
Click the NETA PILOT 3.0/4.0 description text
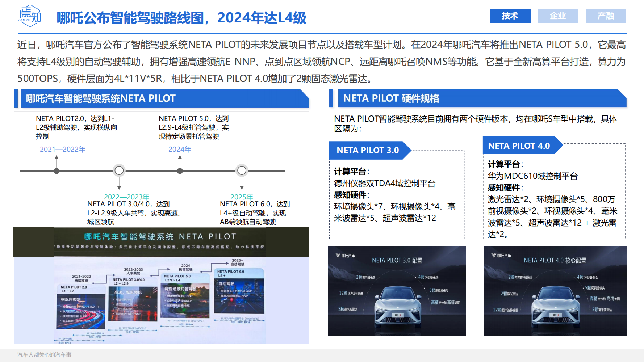134,213
